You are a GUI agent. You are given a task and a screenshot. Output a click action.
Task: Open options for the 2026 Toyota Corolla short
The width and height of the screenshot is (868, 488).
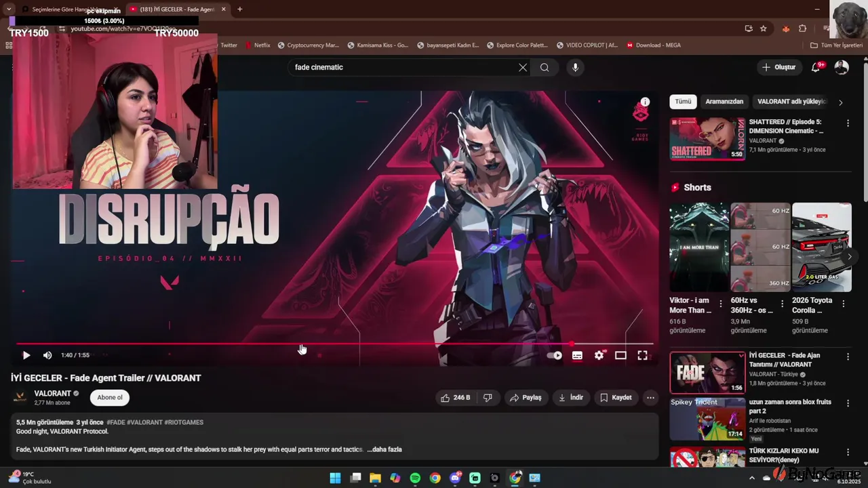[843, 304]
